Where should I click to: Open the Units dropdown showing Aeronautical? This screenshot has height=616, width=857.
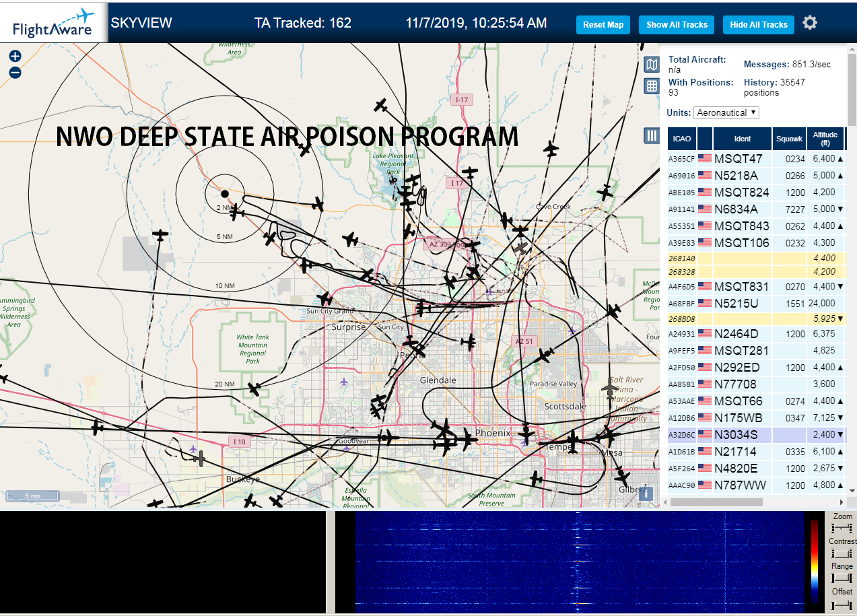click(726, 112)
